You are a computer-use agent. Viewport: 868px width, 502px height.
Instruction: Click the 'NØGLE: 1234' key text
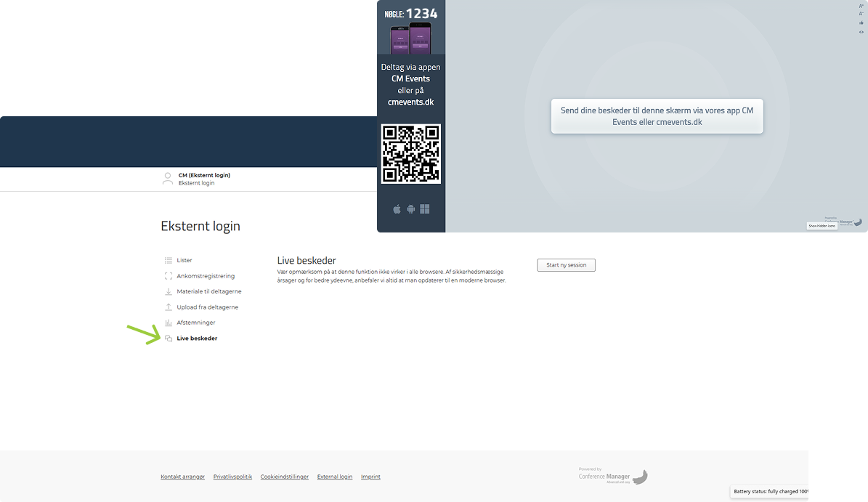click(410, 13)
